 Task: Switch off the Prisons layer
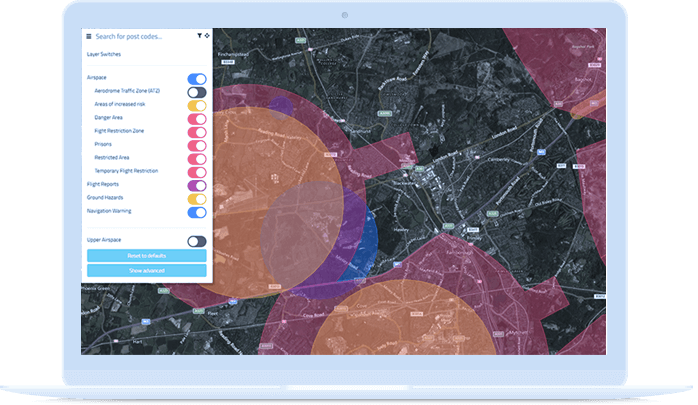point(197,146)
